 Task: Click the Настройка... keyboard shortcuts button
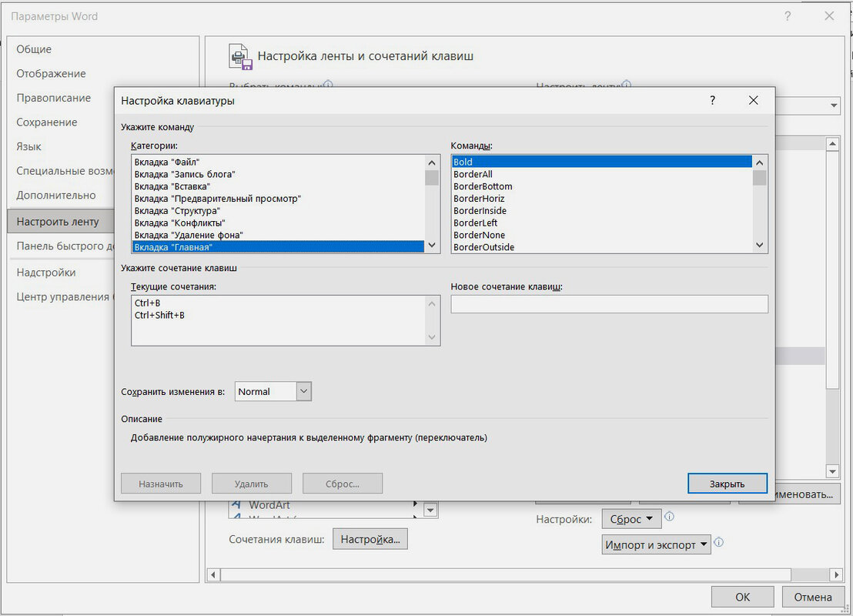pos(370,539)
